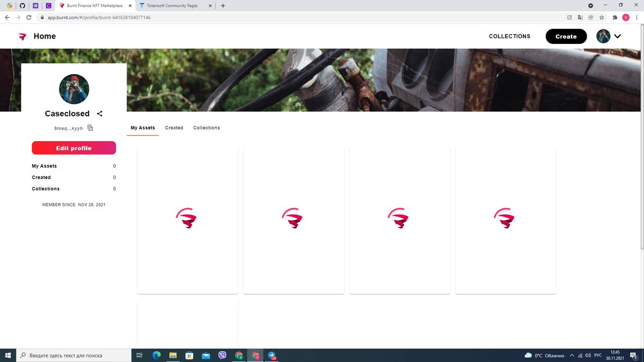Open the COLLECTIONS link in the header

509,36
